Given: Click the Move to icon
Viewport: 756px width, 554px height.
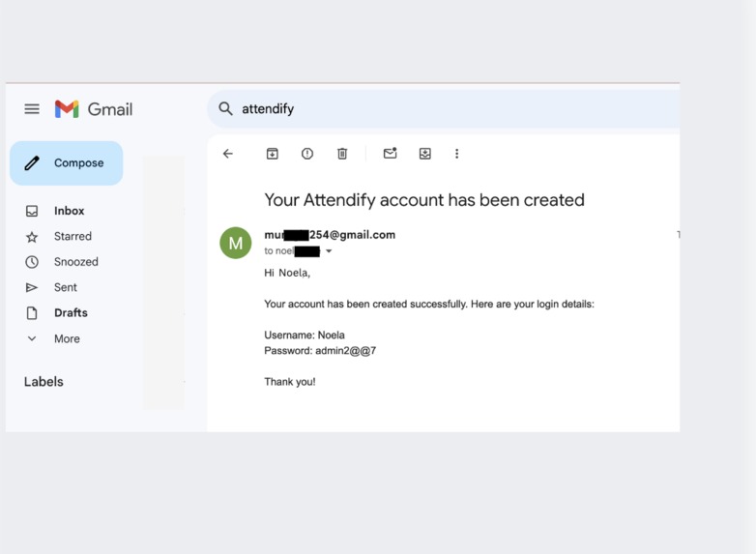Looking at the screenshot, I should (424, 154).
